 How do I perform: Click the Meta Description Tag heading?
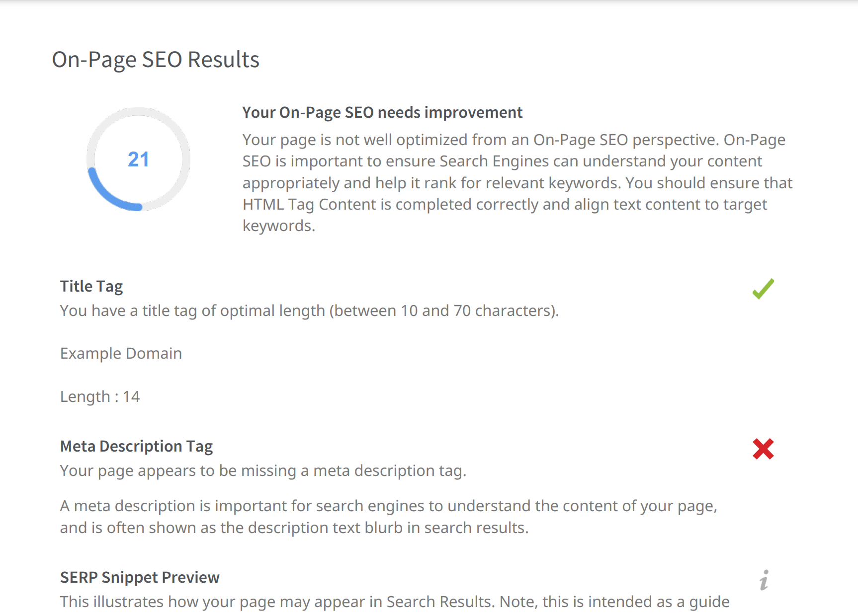[136, 446]
